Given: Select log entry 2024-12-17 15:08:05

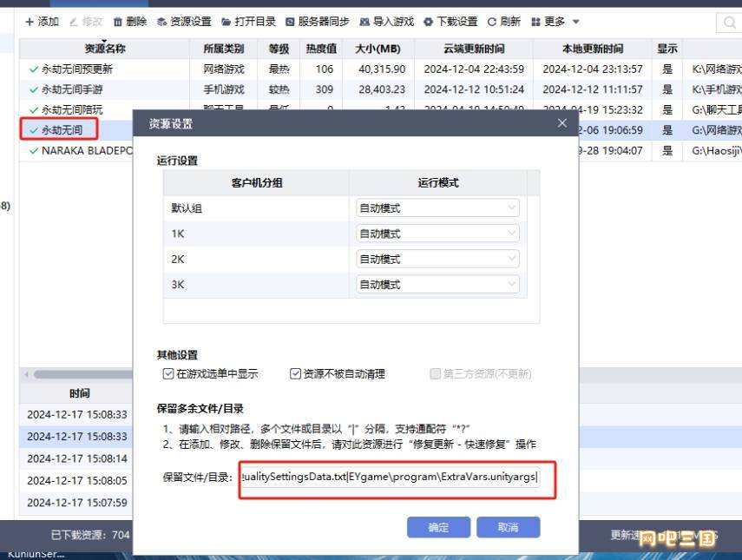Looking at the screenshot, I should point(77,480).
